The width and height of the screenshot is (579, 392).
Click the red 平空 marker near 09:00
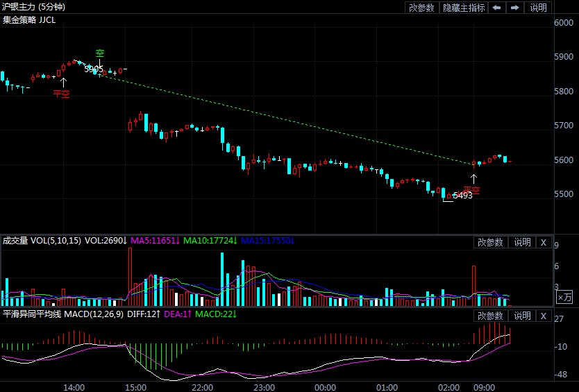click(x=472, y=190)
